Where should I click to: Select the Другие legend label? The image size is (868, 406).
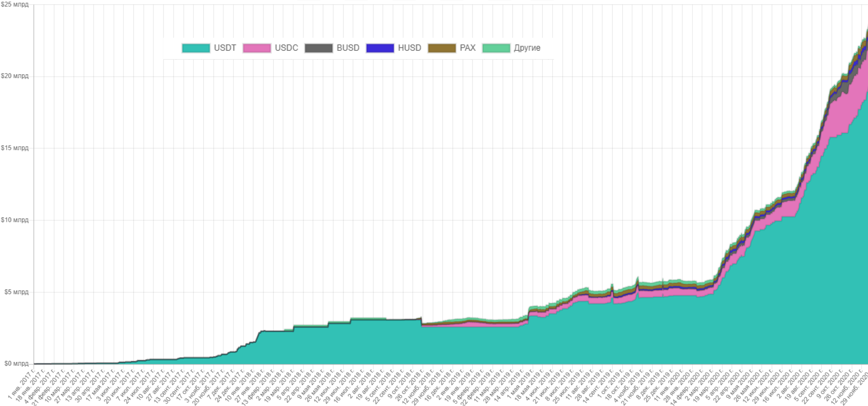(x=527, y=48)
